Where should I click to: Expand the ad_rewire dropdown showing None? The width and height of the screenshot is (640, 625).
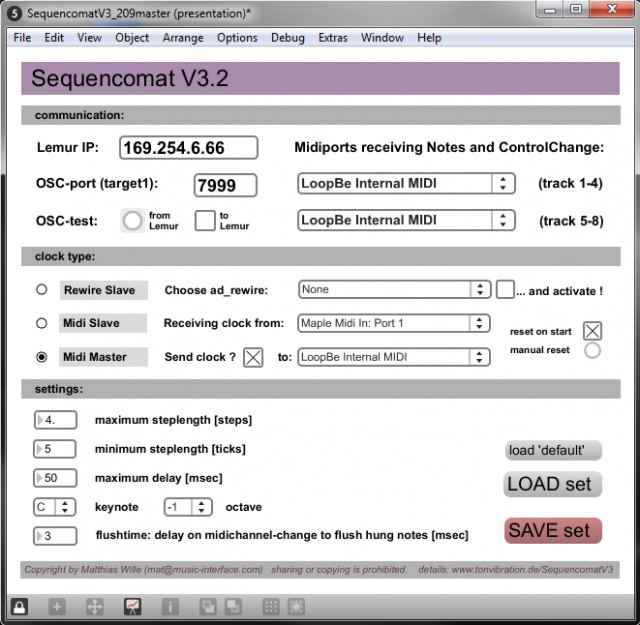pyautogui.click(x=394, y=290)
